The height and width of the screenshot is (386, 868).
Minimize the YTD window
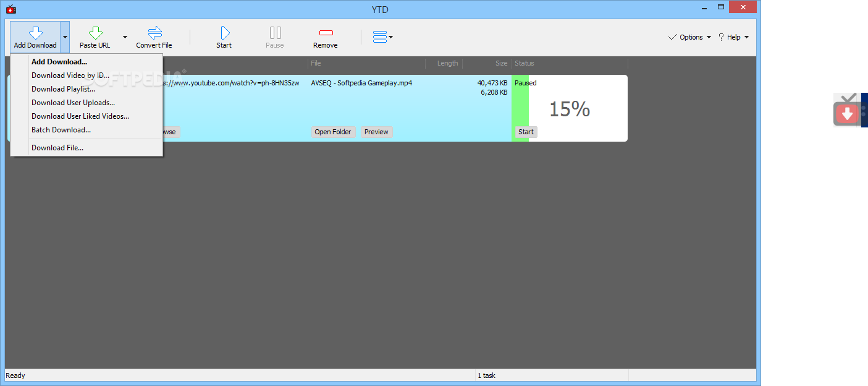point(704,7)
